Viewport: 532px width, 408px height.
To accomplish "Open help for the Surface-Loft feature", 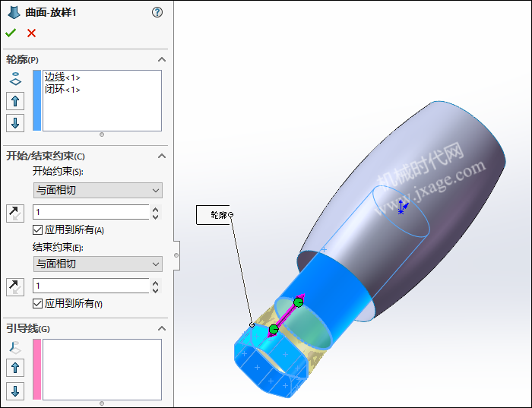I will [157, 13].
